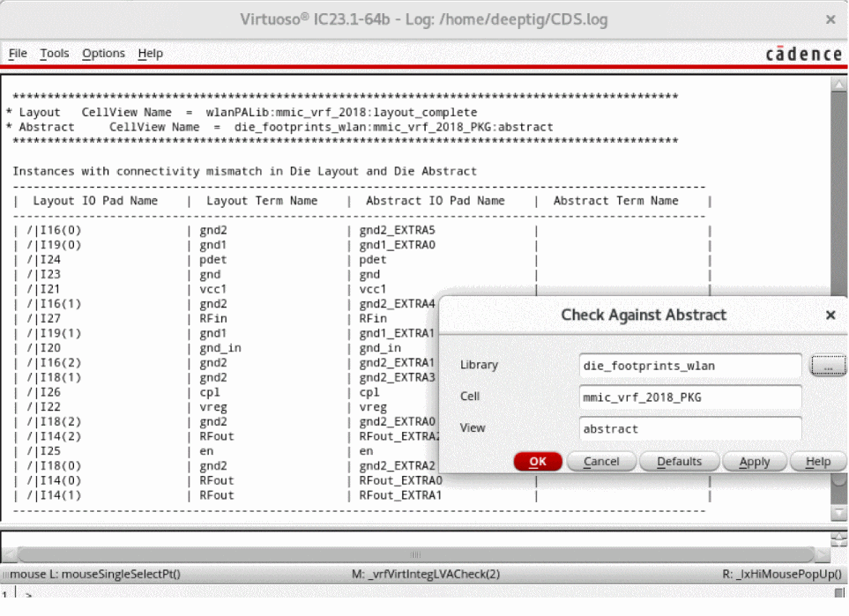Open the File menu

pos(18,53)
